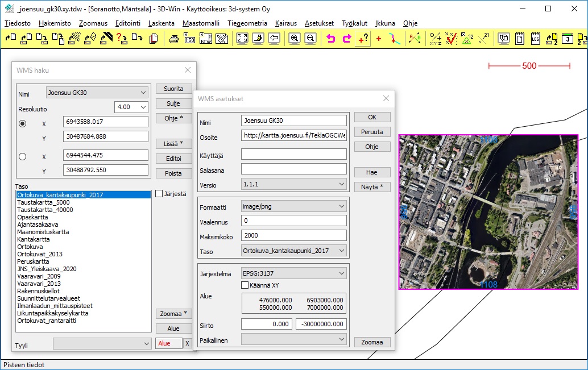Image resolution: width=588 pixels, height=370 pixels.
Task: Click OK in WMS asetukset
Action: 372,117
